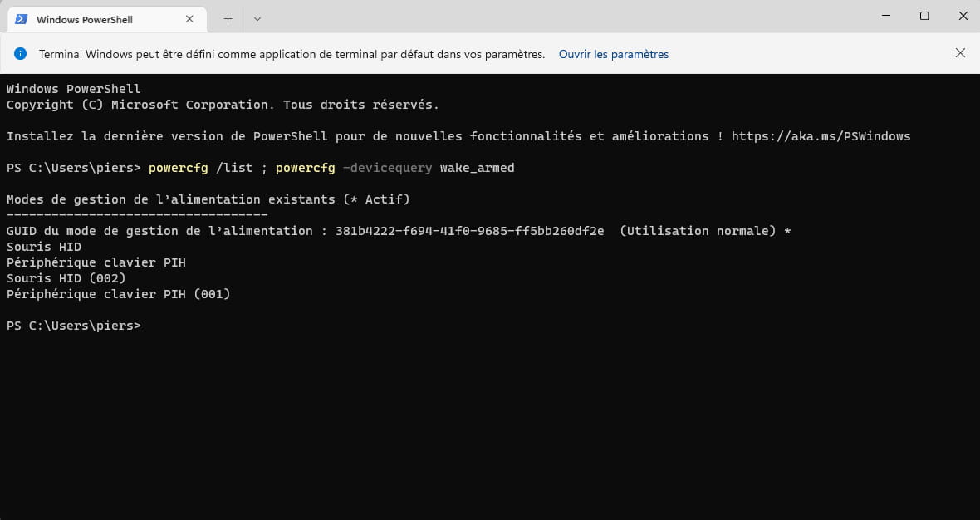Screen dimensions: 980x520
Task: Click the PowerShell icon in the tab
Action: coord(22,19)
